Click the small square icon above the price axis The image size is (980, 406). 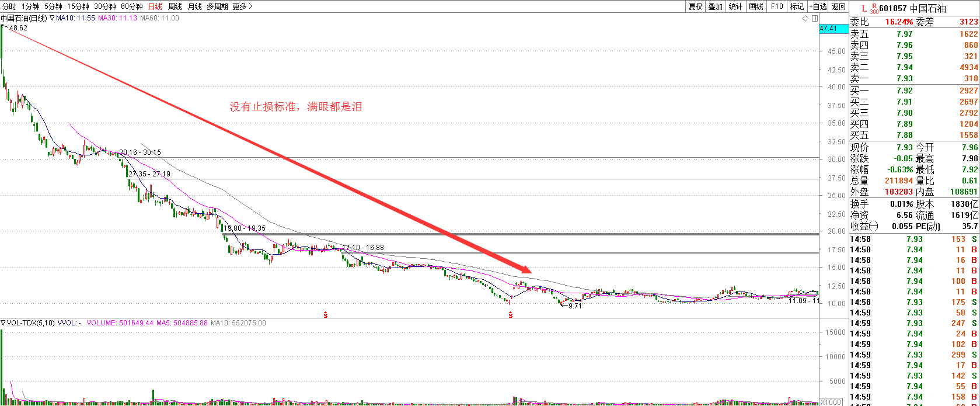[x=814, y=18]
